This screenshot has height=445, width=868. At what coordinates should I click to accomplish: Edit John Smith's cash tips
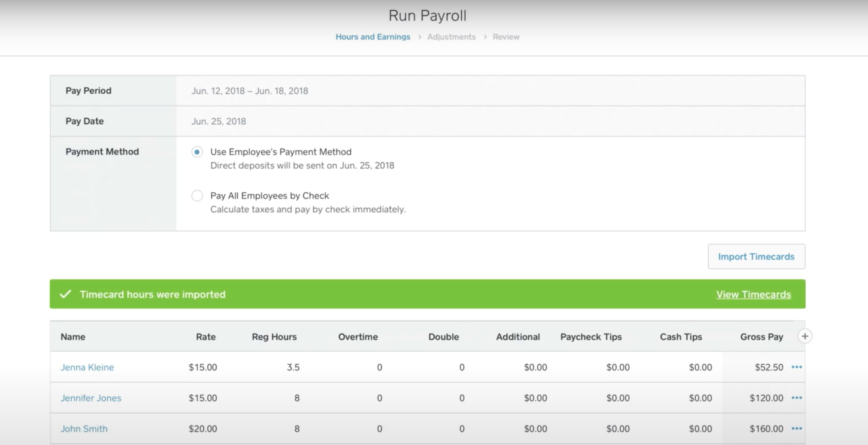coord(700,429)
